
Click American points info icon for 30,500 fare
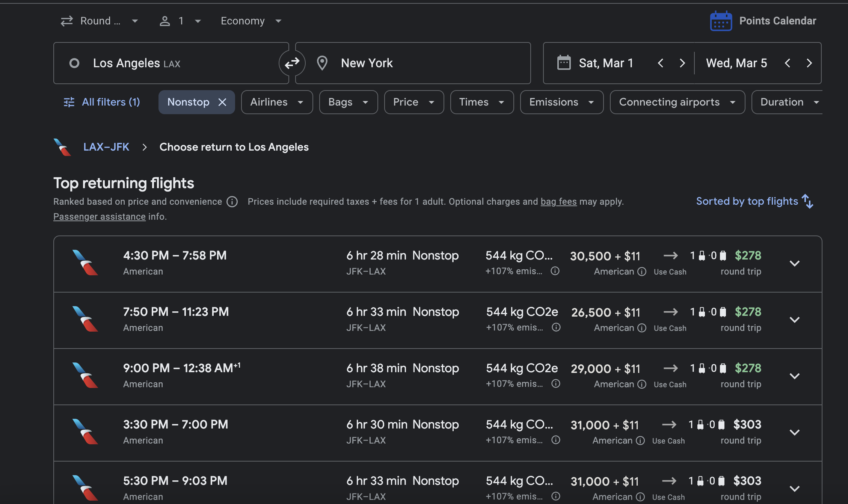(642, 272)
